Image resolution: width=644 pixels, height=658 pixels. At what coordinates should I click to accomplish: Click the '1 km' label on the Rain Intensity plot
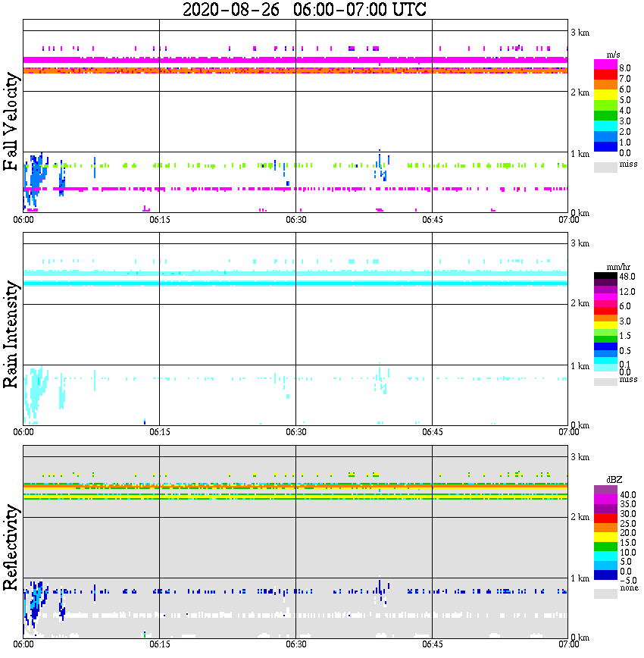pos(580,366)
